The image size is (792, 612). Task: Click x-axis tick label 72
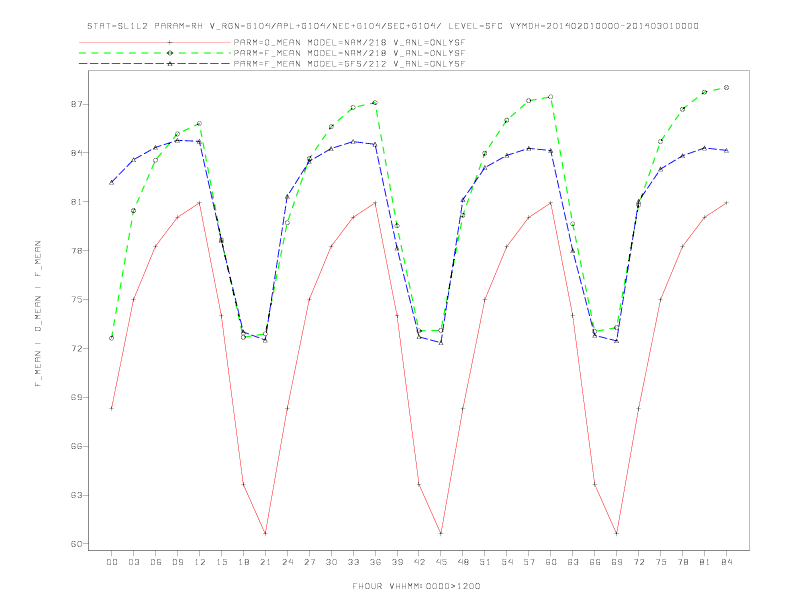click(639, 562)
